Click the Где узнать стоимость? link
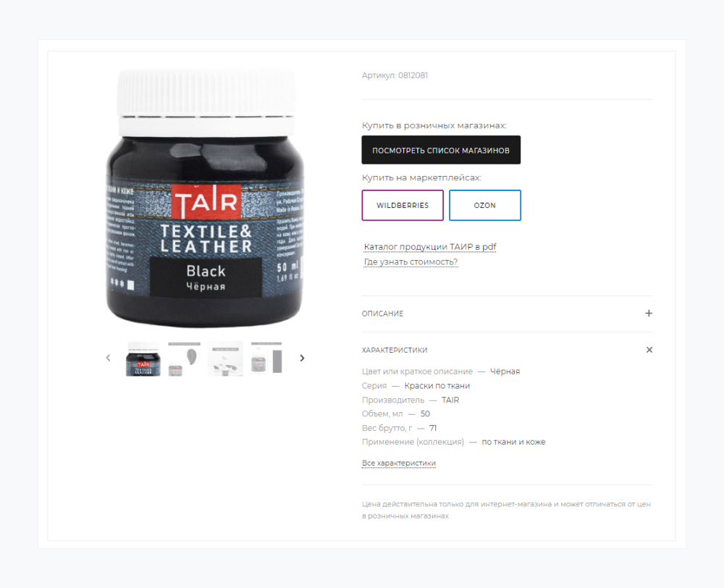724x588 pixels. coord(411,262)
